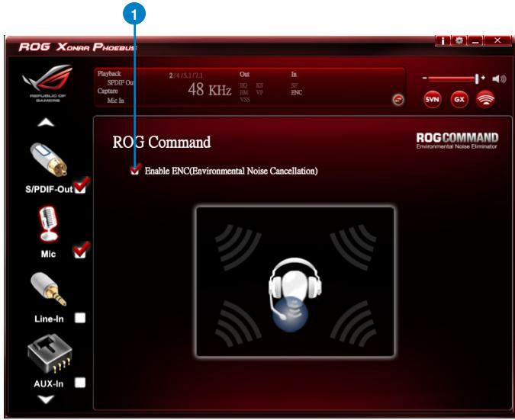
Task: Check the Line-In checkbox
Action: (x=80, y=318)
